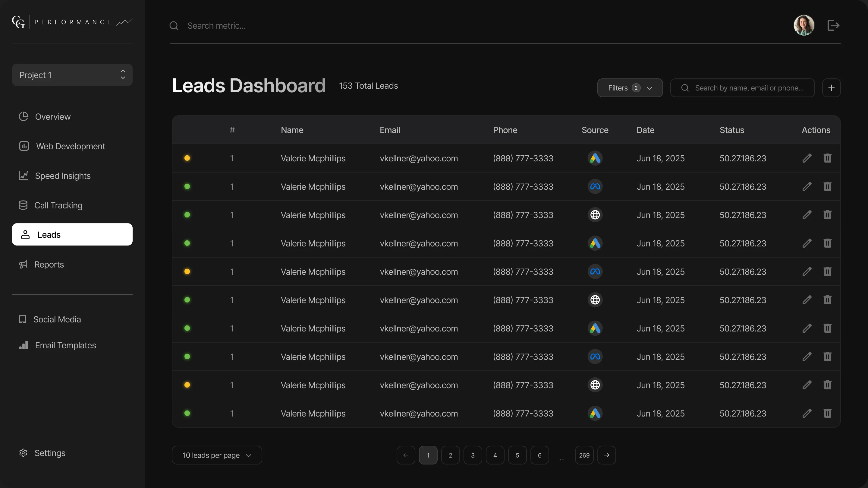The height and width of the screenshot is (488, 868).
Task: Open Web Development in the sidebar
Action: coord(62,146)
